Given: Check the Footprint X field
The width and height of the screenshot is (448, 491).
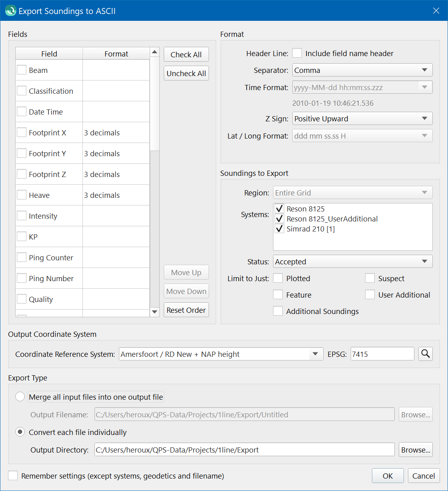Looking at the screenshot, I should pos(22,133).
